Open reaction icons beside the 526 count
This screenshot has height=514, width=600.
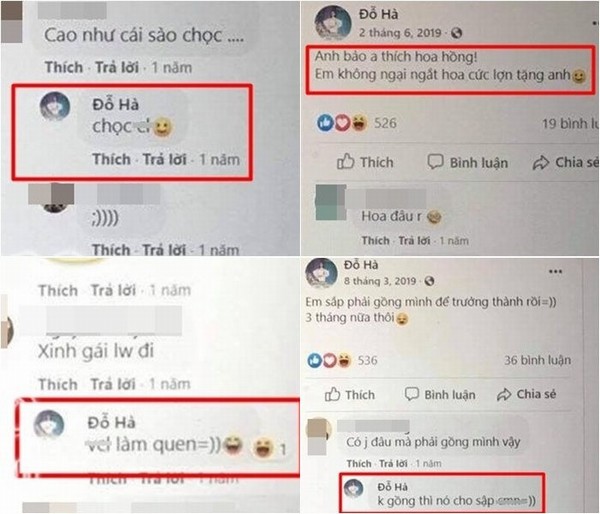[342, 122]
